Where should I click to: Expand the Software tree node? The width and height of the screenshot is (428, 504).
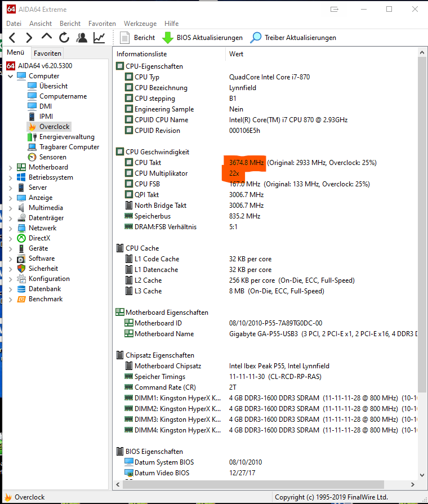[10, 258]
